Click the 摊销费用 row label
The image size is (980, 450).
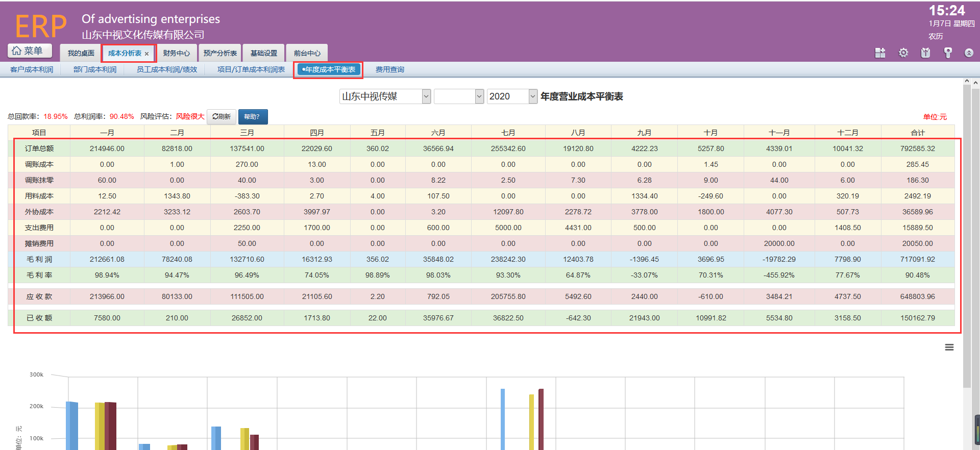point(39,243)
